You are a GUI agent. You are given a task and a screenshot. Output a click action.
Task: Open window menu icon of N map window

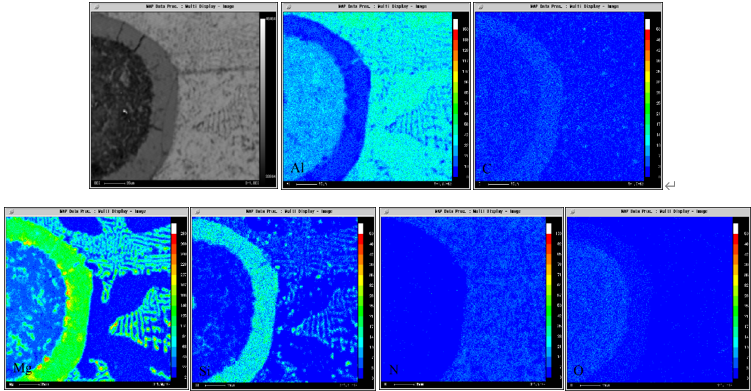pyautogui.click(x=386, y=211)
